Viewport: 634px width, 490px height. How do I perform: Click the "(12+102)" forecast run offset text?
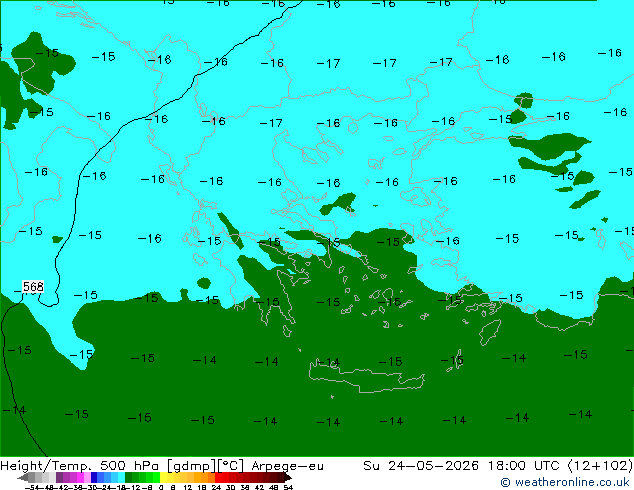click(600, 466)
